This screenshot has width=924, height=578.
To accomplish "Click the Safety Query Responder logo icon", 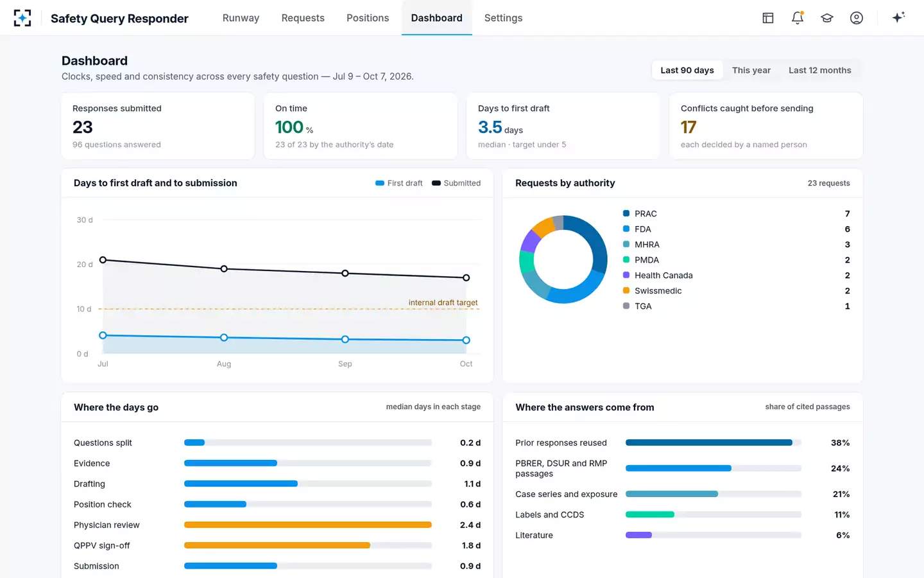I will coord(22,18).
